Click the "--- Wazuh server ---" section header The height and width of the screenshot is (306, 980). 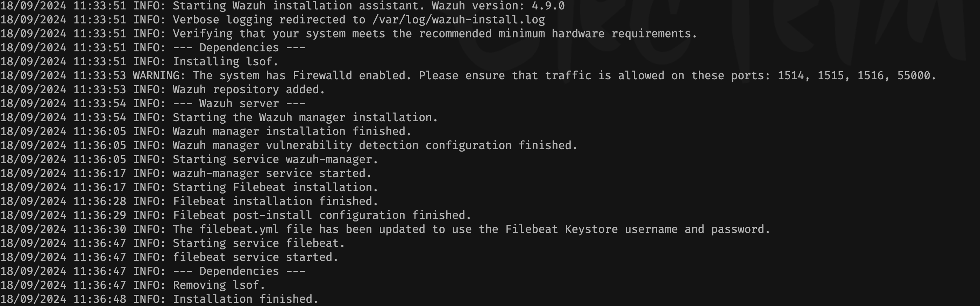pos(239,103)
